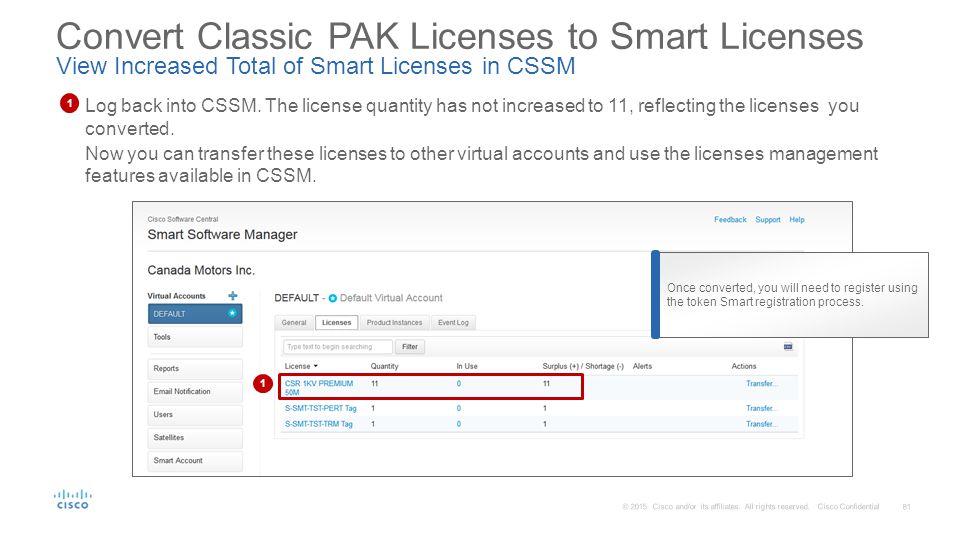Screen dimensions: 960x540
Task: Click In Use count for CSR 1KV
Action: click(459, 384)
